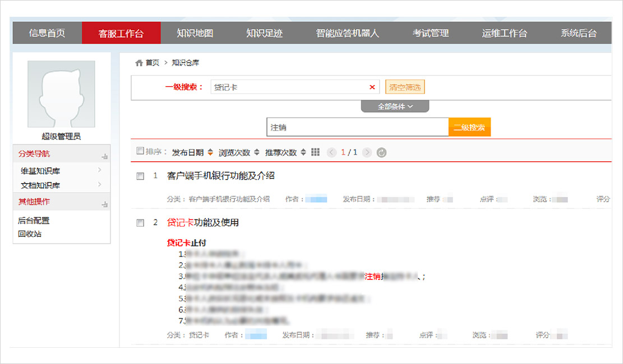Expand the 全部条件 dropdown
The width and height of the screenshot is (623, 364).
click(x=395, y=106)
